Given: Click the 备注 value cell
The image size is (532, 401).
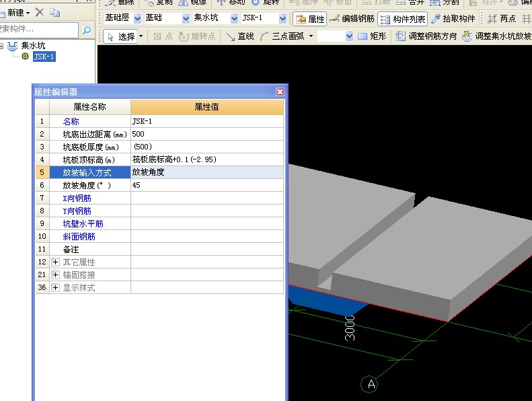Looking at the screenshot, I should point(207,249).
